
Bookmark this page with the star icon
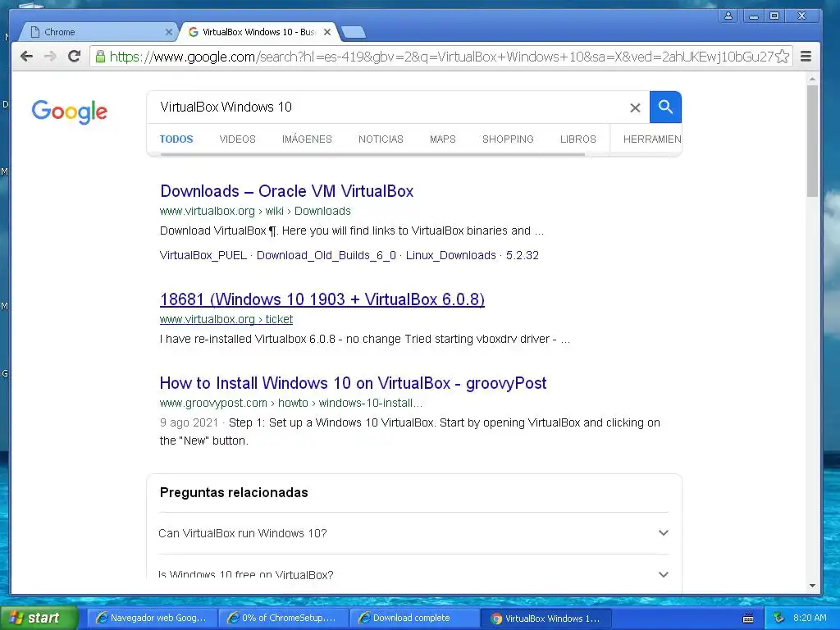coord(782,57)
